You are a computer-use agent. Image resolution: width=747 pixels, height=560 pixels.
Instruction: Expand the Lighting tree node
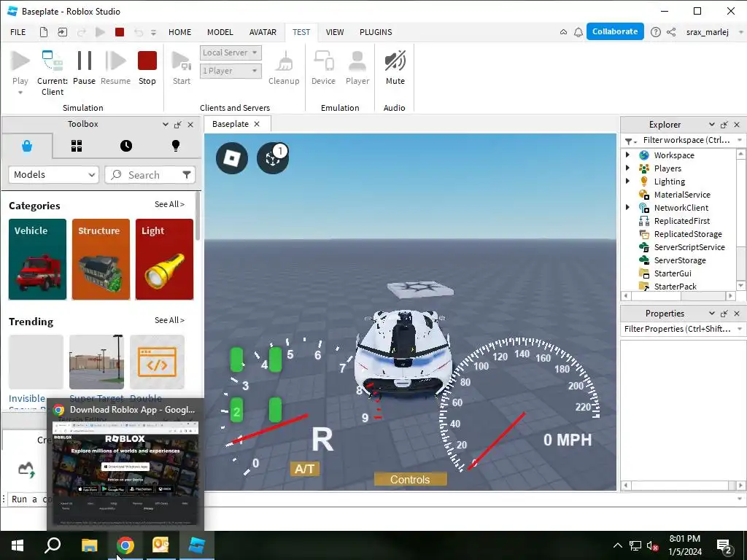pyautogui.click(x=628, y=181)
